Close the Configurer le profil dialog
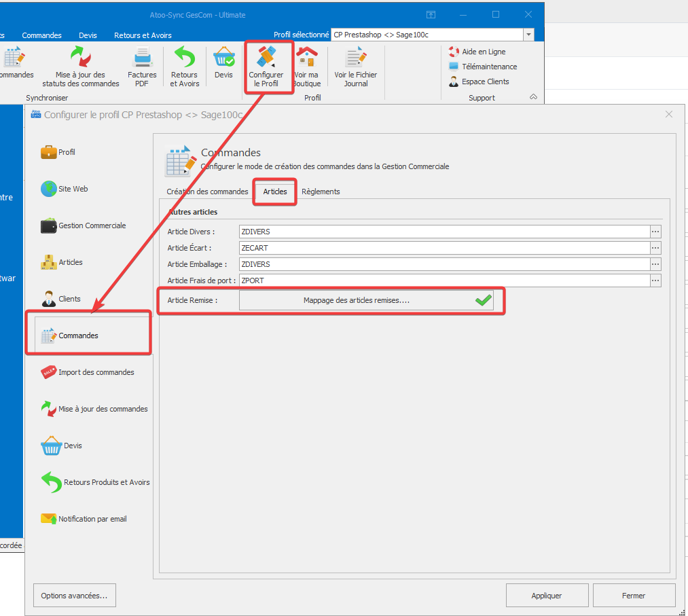Image resolution: width=688 pixels, height=616 pixels. click(x=668, y=115)
